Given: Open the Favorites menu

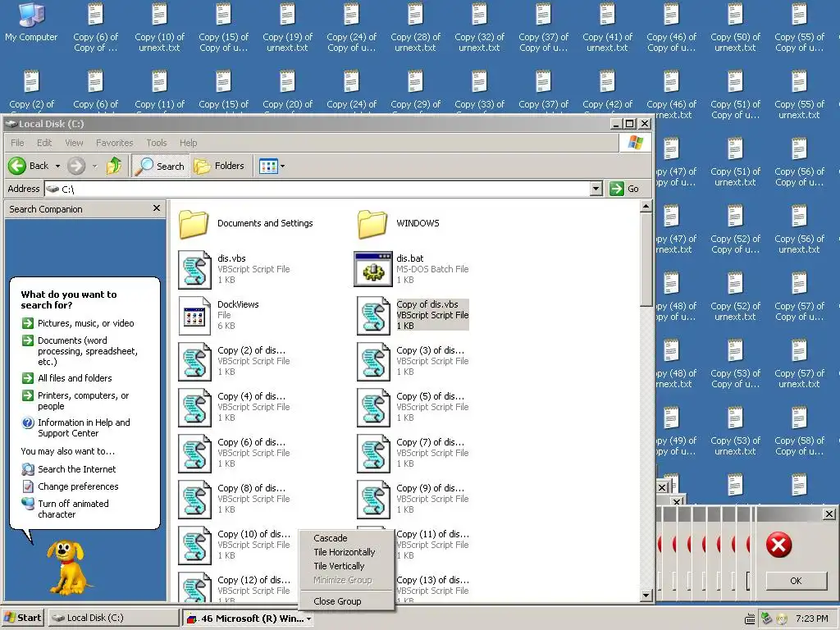Looking at the screenshot, I should tap(115, 143).
